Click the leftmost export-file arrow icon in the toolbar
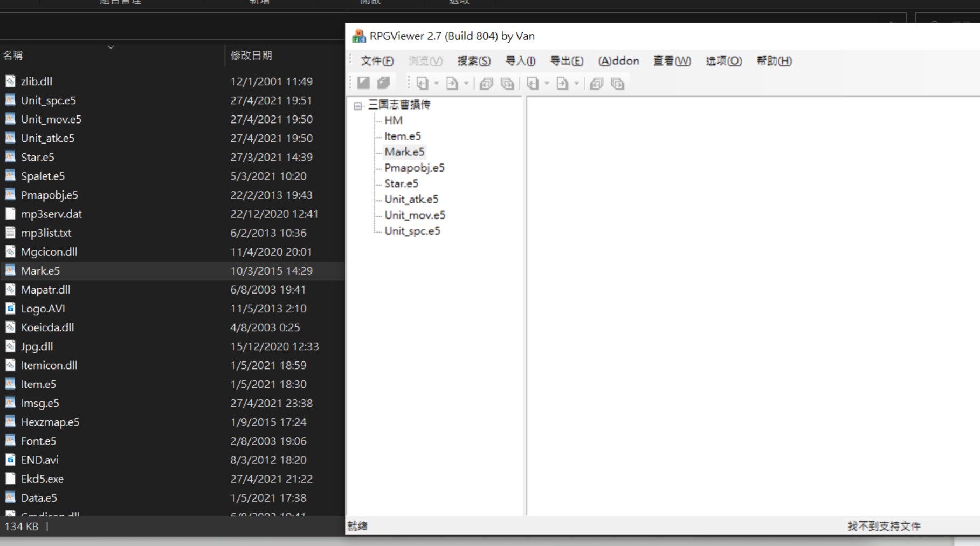The width and height of the screenshot is (980, 546). [452, 84]
